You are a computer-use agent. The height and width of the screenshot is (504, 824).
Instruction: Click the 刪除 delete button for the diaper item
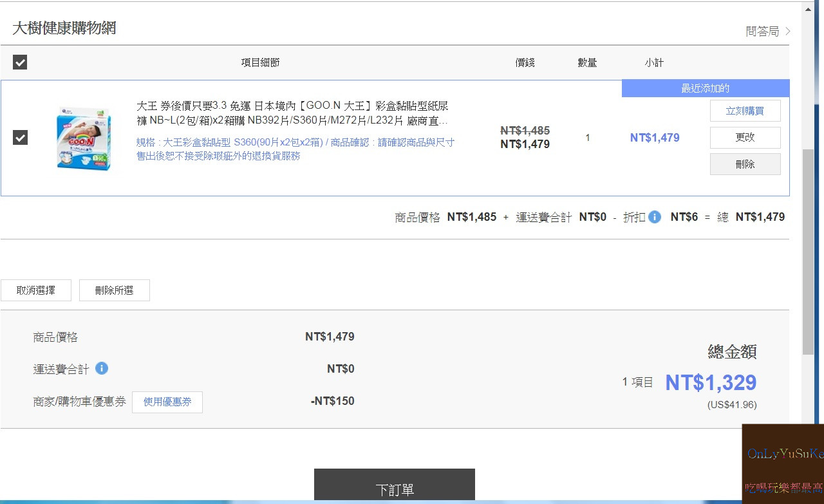pyautogui.click(x=745, y=164)
